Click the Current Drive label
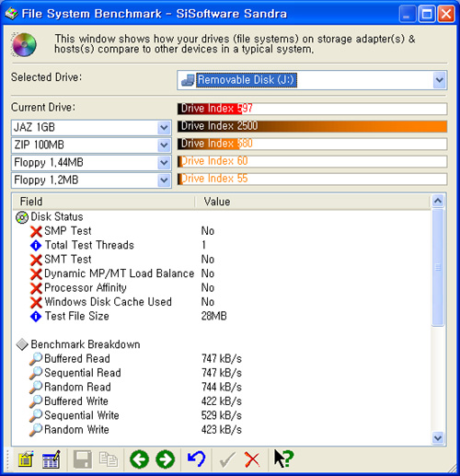This screenshot has width=460, height=476. (x=43, y=108)
